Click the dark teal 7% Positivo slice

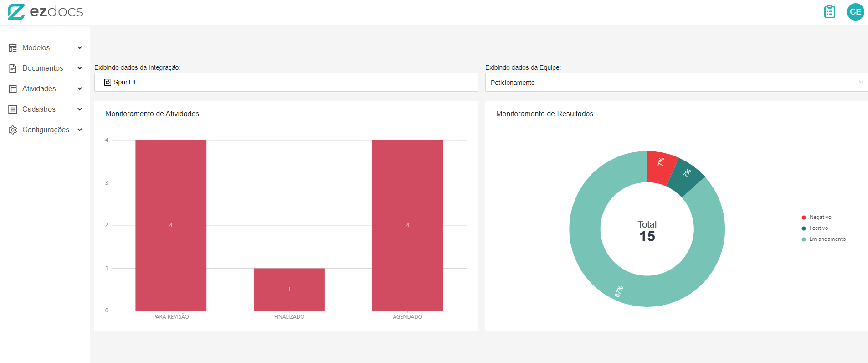coord(687,177)
